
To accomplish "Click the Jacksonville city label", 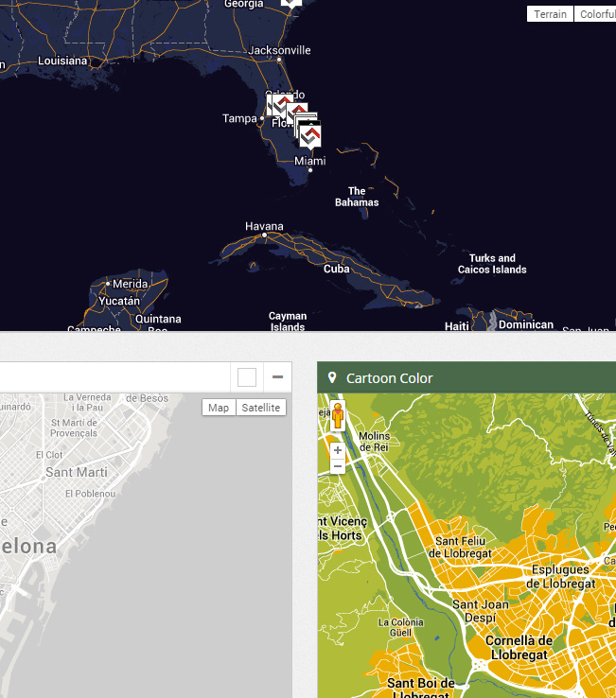I will coord(279,50).
